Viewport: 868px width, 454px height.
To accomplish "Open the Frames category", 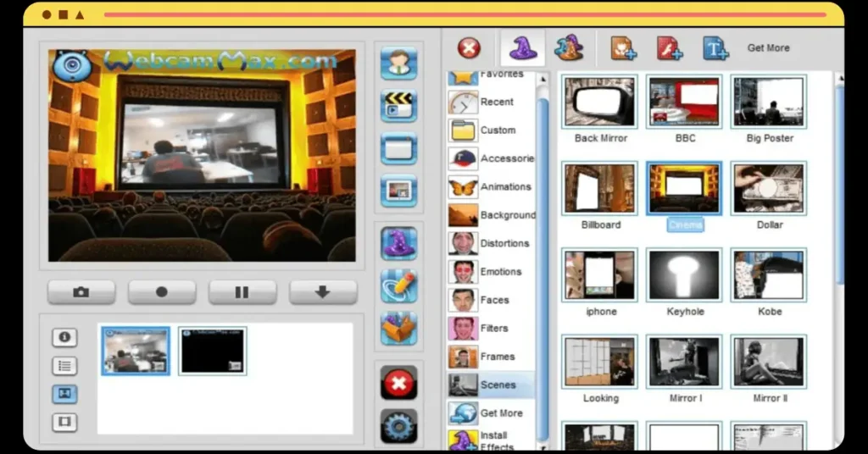I will (491, 357).
